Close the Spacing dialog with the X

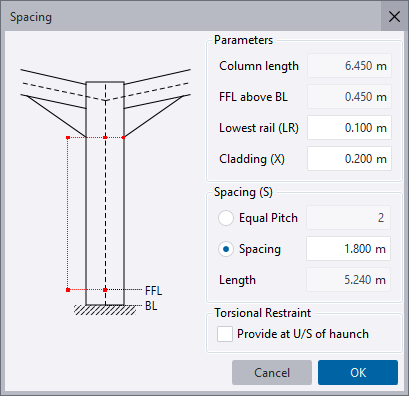(x=394, y=16)
